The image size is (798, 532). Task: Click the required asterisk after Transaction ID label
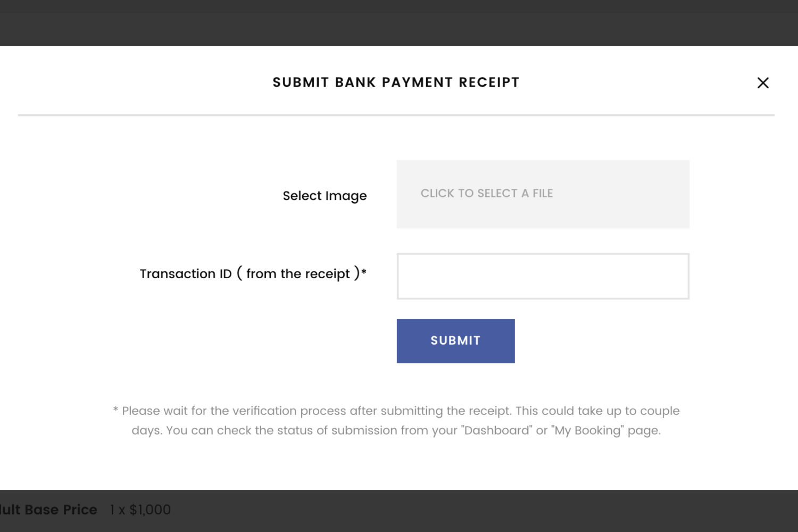(x=364, y=272)
